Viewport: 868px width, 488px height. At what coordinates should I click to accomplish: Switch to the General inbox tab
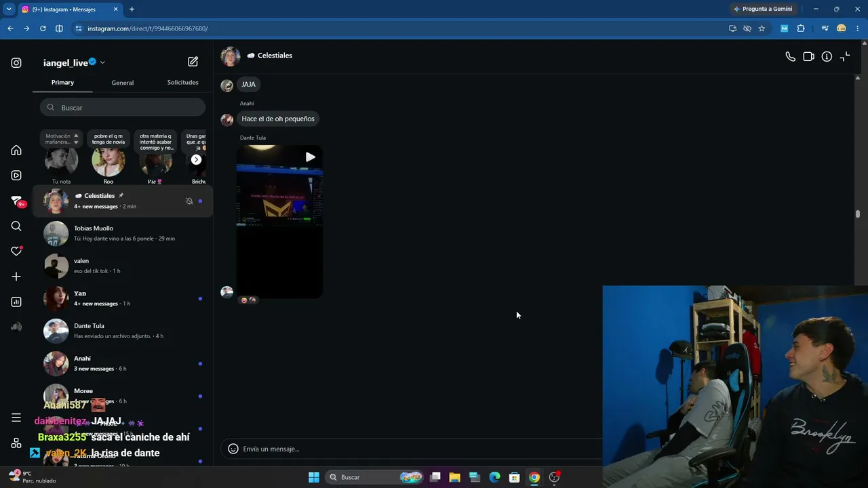coord(123,83)
